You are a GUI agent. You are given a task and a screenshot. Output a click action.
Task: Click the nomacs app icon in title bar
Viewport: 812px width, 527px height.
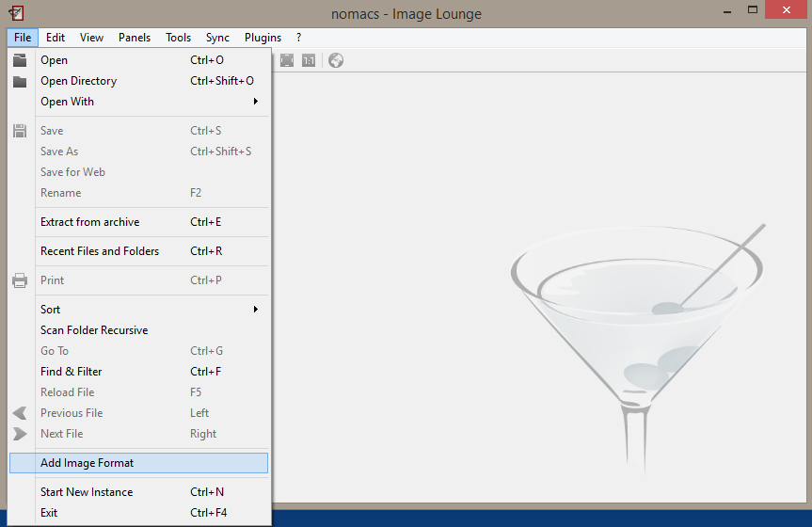point(16,12)
